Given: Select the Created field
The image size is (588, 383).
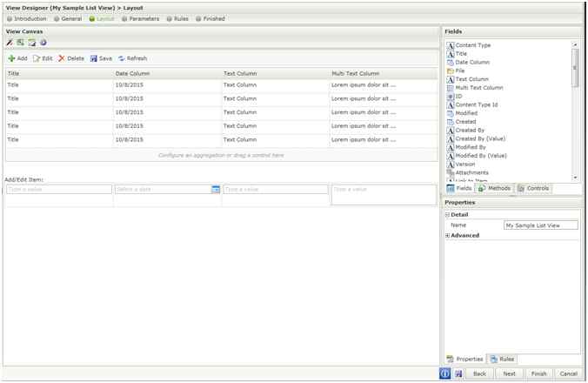Looking at the screenshot, I should [x=461, y=122].
